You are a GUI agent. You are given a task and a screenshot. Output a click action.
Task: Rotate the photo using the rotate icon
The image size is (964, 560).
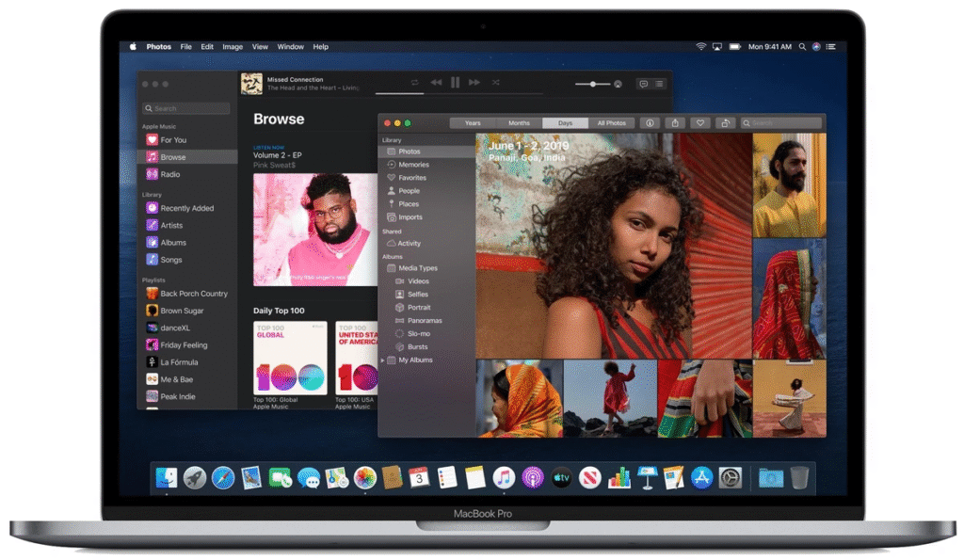tap(724, 123)
